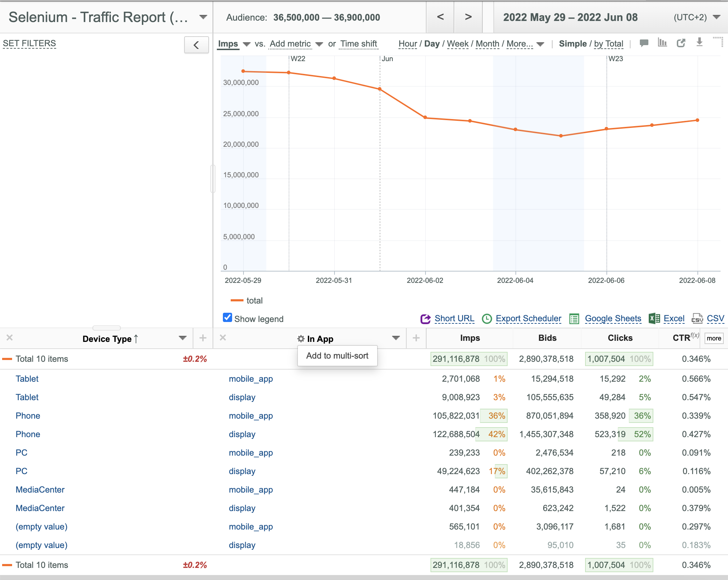Open the bar chart view icon
Screen dimensions: 728x580
pyautogui.click(x=662, y=43)
